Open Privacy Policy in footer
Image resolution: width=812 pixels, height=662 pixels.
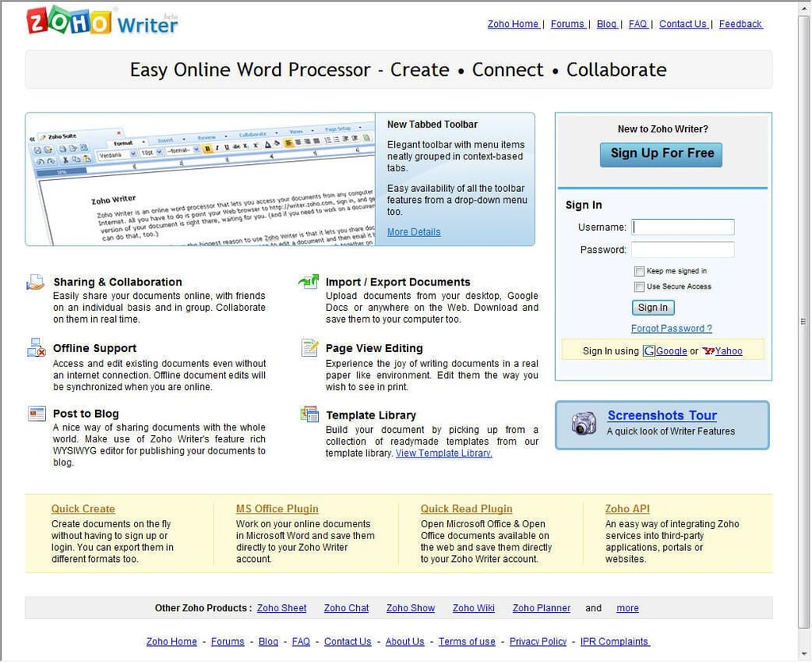[538, 642]
